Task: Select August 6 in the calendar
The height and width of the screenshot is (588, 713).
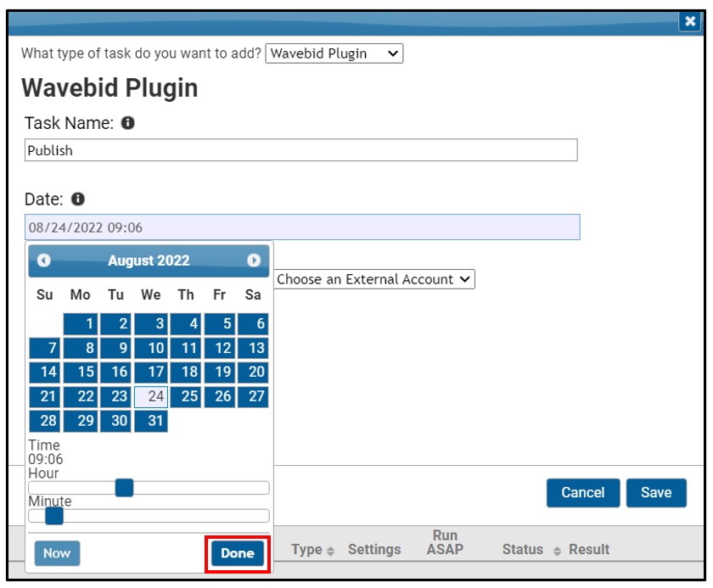Action: [253, 324]
